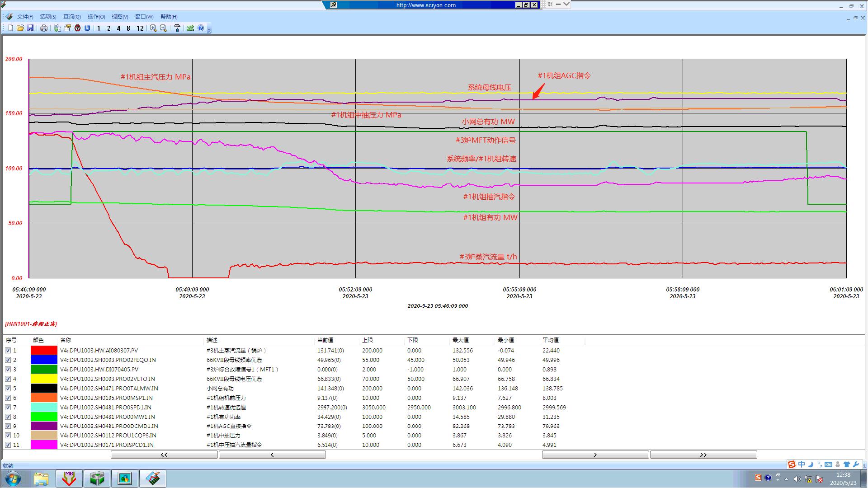Pick the yellow color swatch of row 4
Viewport: 868px width, 488px height.
(x=44, y=379)
